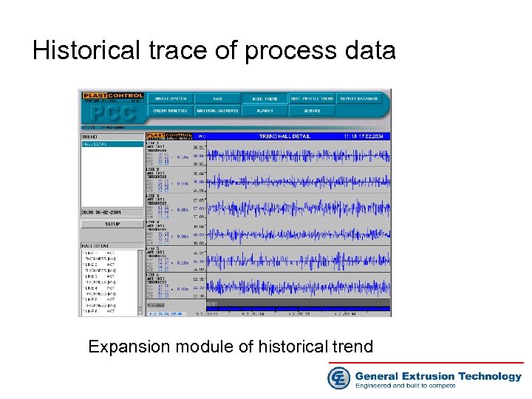This screenshot has width=532, height=399.
Task: Click the 00:00 06-02-2004 date field
Action: pyautogui.click(x=112, y=212)
